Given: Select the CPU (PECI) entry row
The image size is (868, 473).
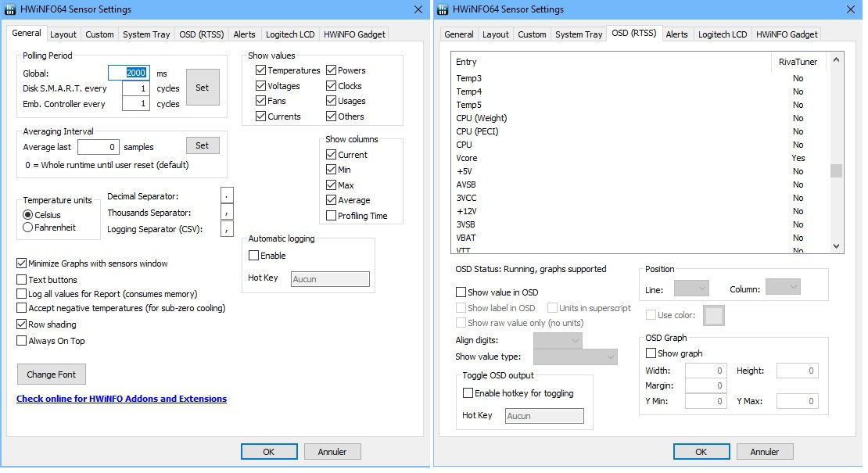Looking at the screenshot, I should pyautogui.click(x=640, y=131).
